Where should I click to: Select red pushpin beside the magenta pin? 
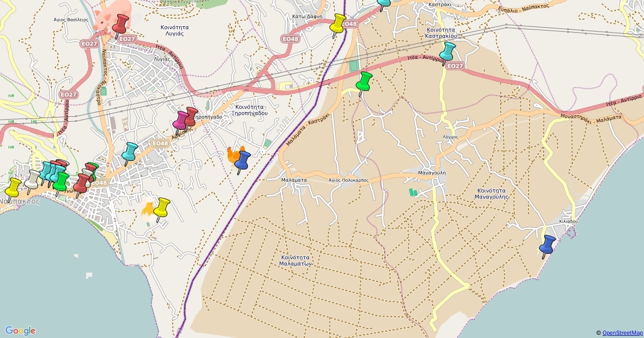[190, 116]
